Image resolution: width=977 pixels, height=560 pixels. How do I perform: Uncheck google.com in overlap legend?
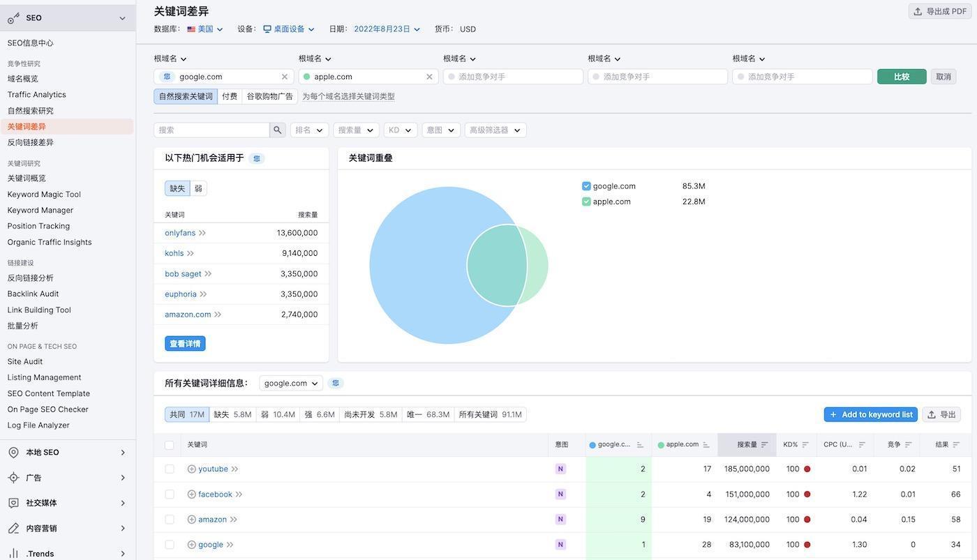pyautogui.click(x=586, y=186)
